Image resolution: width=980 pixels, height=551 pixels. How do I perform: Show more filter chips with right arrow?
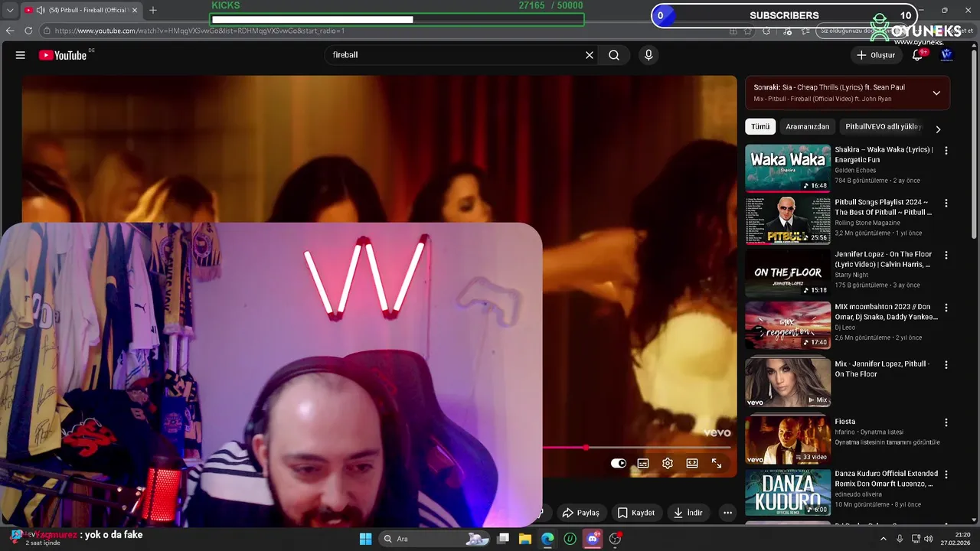pos(938,129)
